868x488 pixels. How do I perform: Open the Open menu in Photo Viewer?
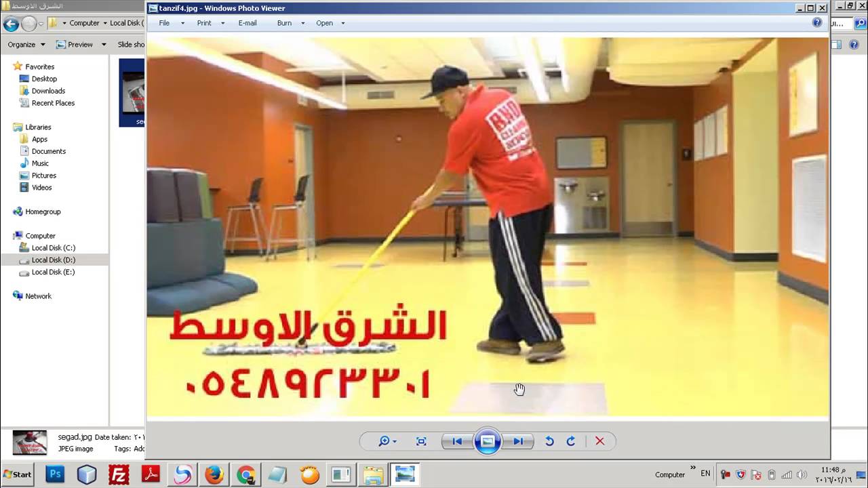[x=324, y=23]
